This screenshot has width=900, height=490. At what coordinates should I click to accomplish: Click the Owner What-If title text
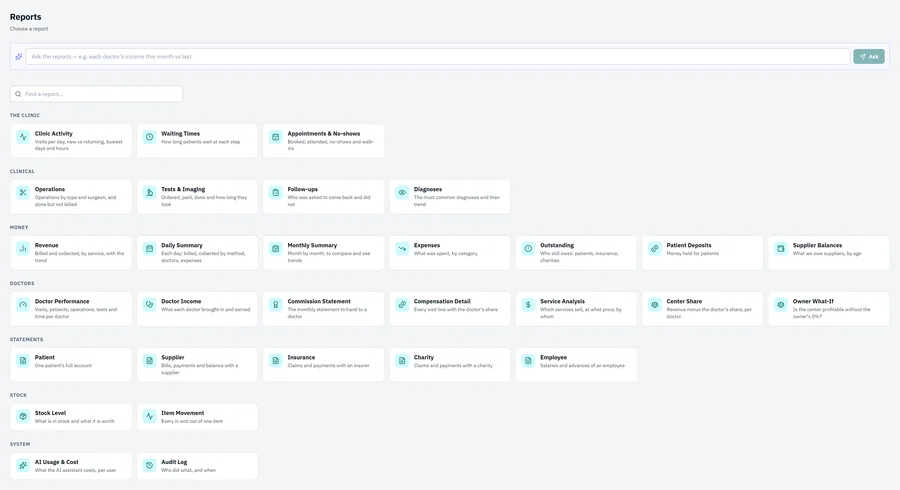(x=813, y=301)
